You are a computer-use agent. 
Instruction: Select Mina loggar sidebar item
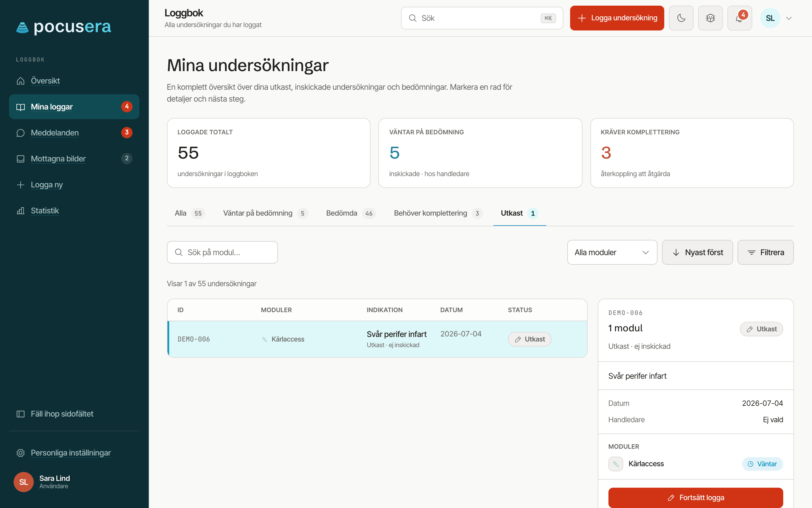pos(74,107)
